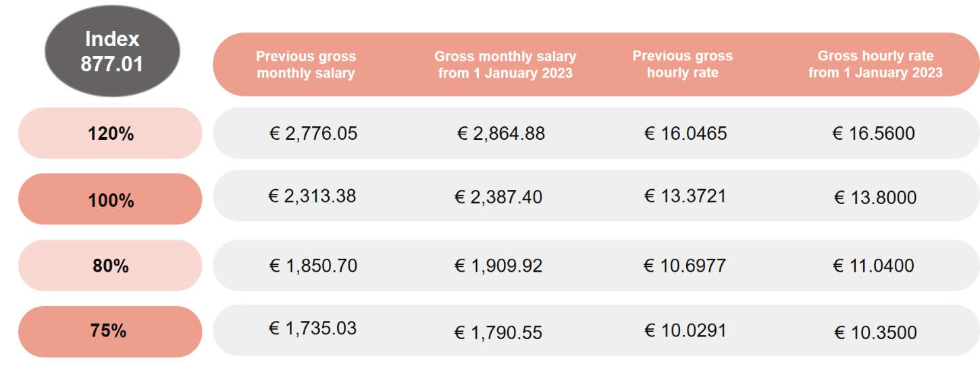Click the € 1,850.70 salary value
This screenshot has width=980, height=373.
(x=313, y=266)
